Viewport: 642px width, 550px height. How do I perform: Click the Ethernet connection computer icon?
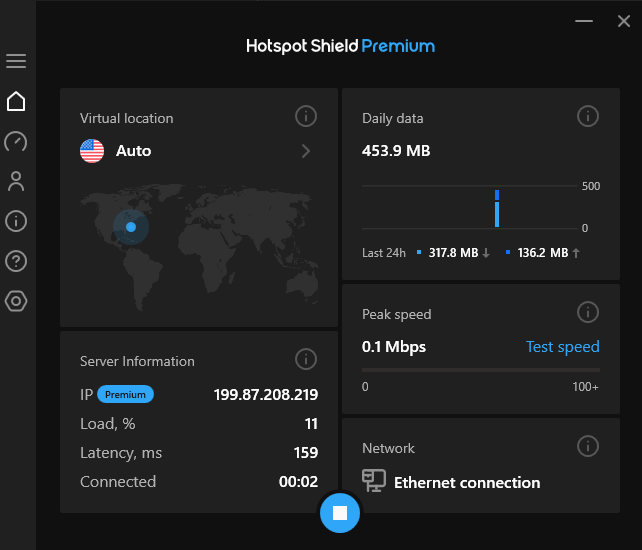[374, 480]
